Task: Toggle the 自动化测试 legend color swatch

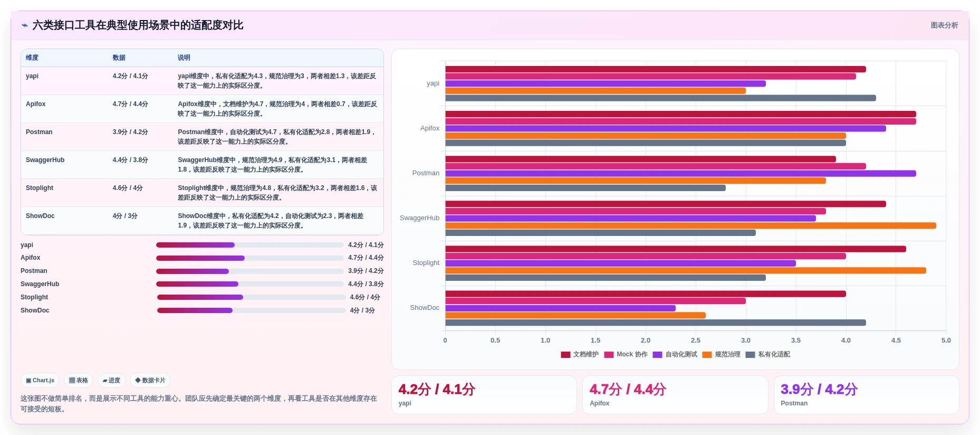Action: [x=657, y=355]
